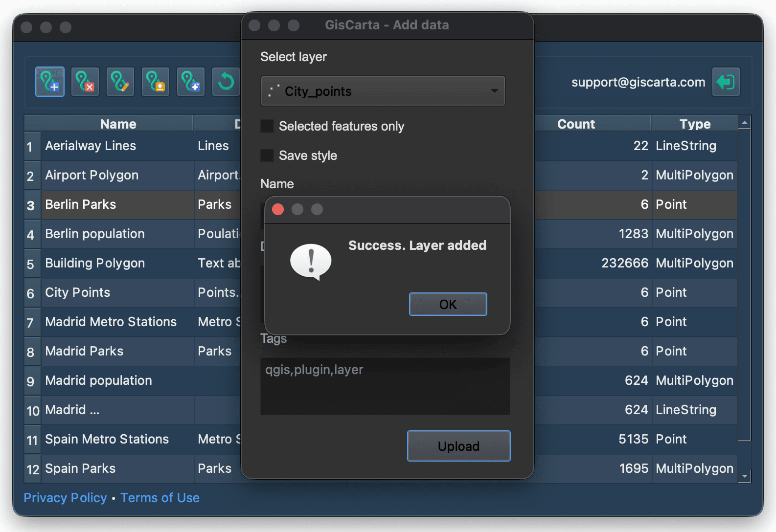Click the exclamation speech bubble icon
This screenshot has width=776, height=532.
311,262
